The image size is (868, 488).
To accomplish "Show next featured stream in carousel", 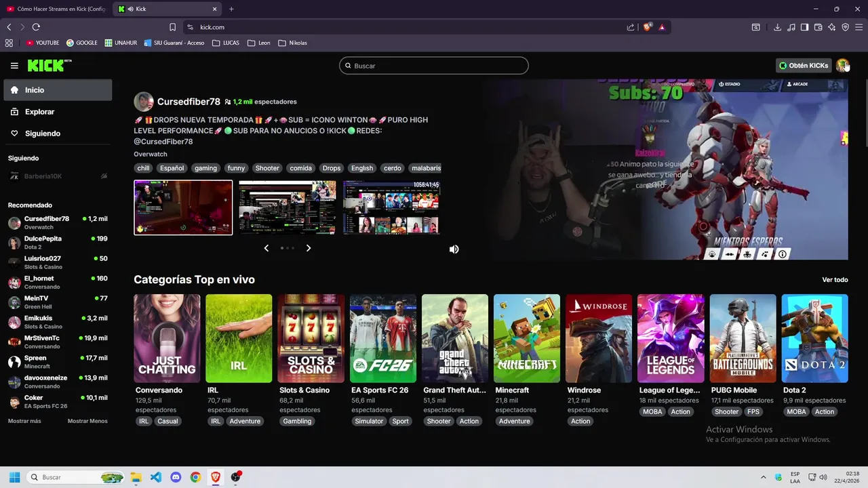I will coord(309,248).
